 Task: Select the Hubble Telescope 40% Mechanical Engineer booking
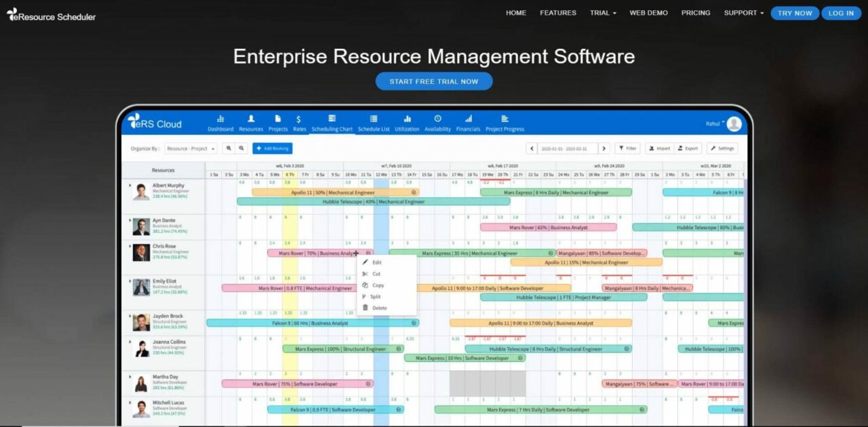pos(373,201)
